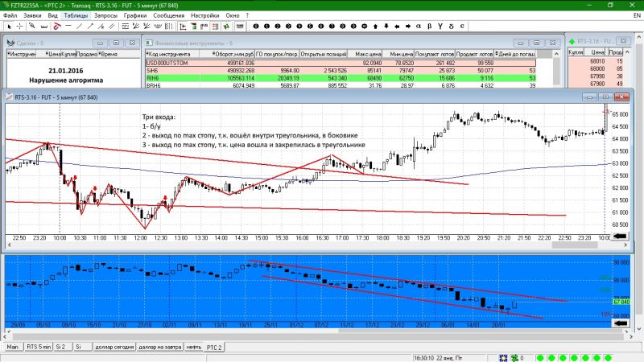Click price 68010 in order book
The height and width of the screenshot is (362, 644).
[x=597, y=61]
